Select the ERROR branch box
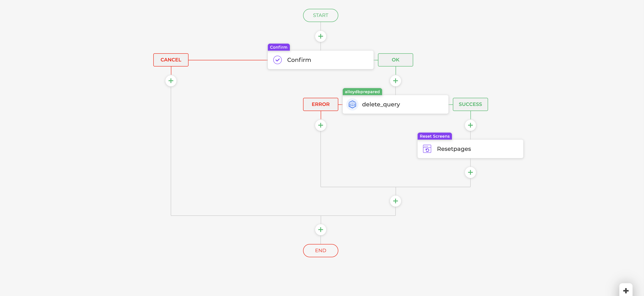 [x=320, y=104]
